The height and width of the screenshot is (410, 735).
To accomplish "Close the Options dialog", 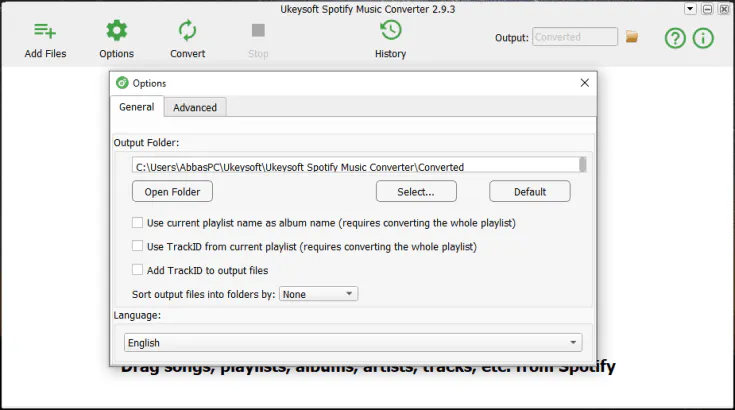I will point(585,83).
